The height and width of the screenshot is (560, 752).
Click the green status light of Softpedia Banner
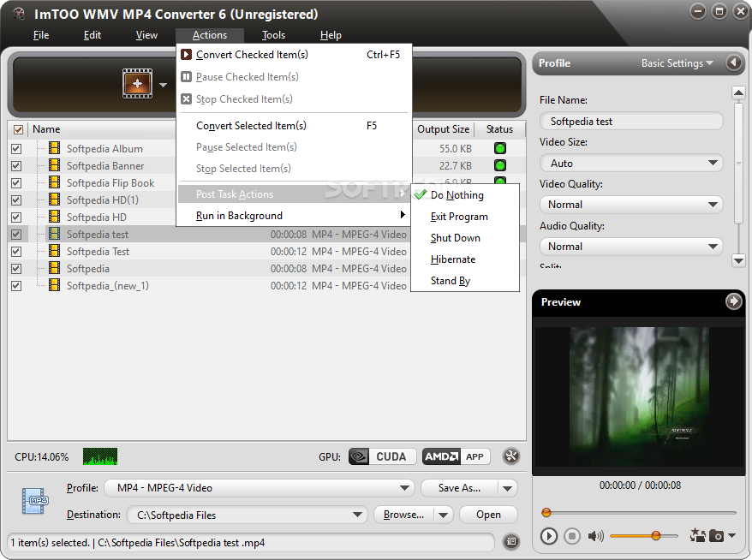(x=499, y=165)
